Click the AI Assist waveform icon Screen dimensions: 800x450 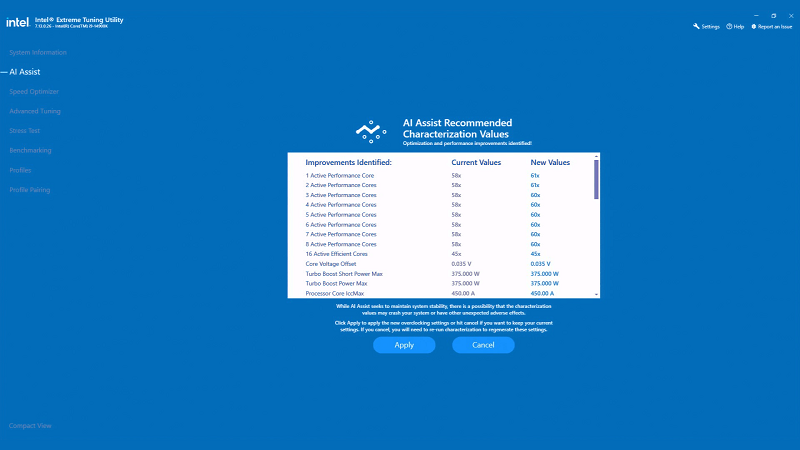371,132
